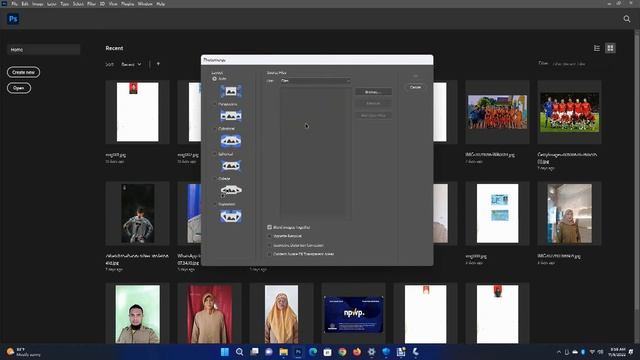Show hidden system tray icons
The image size is (640, 360).
(559, 352)
